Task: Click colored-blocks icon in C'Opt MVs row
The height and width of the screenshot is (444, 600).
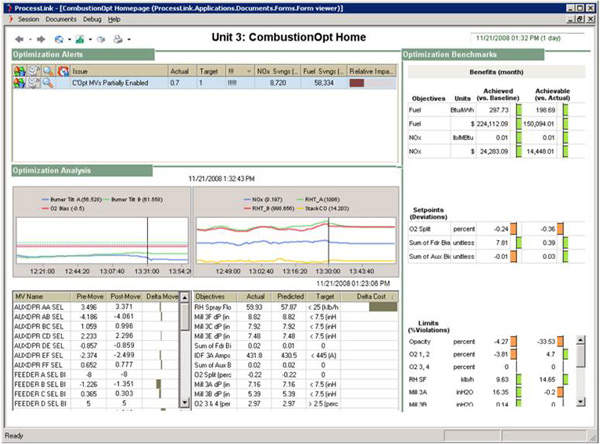Action: click(x=19, y=83)
